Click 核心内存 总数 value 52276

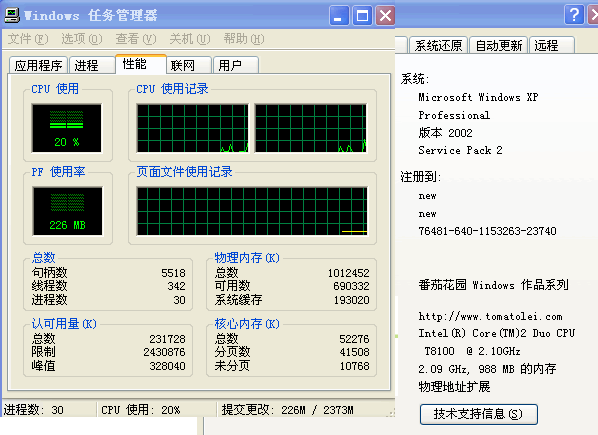[x=354, y=339]
